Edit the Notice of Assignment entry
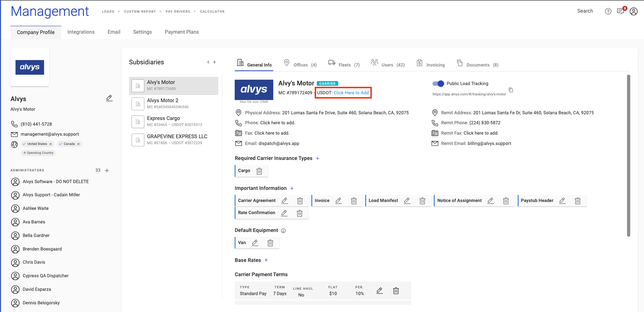Image resolution: width=644 pixels, height=312 pixels. click(x=490, y=201)
